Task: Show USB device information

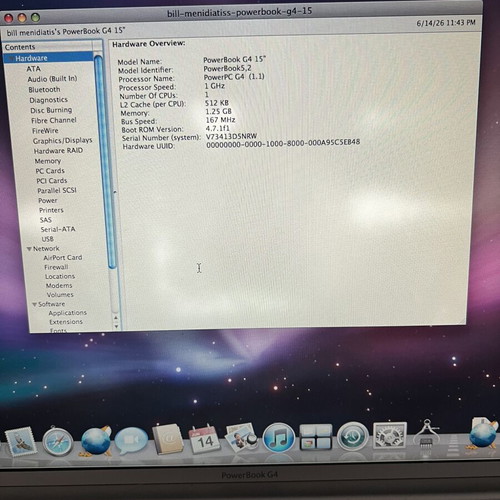Action: click(x=47, y=239)
